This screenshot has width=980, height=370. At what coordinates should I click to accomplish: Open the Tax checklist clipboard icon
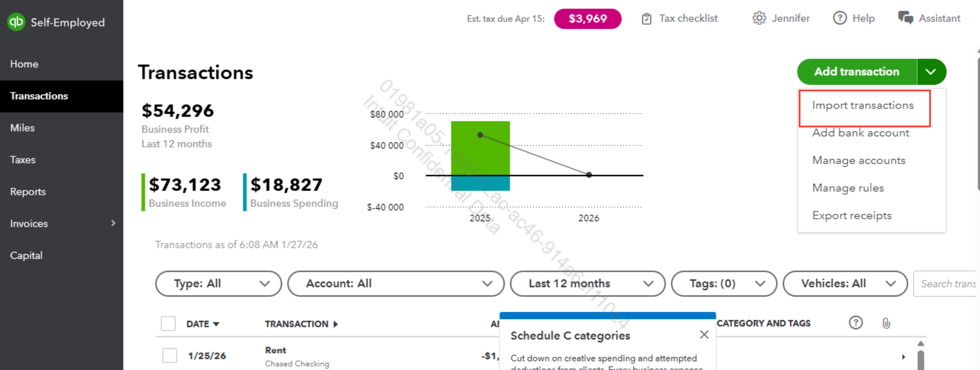646,19
